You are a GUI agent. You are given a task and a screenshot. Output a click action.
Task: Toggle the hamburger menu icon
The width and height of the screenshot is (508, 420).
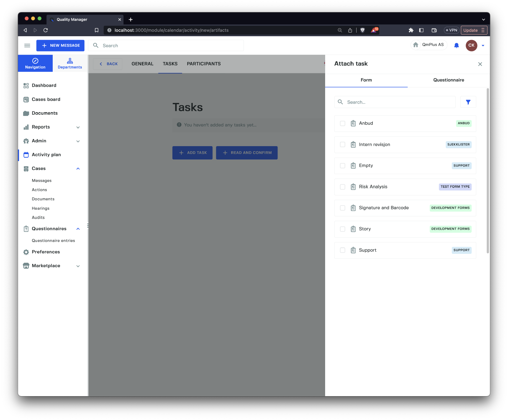tap(27, 45)
